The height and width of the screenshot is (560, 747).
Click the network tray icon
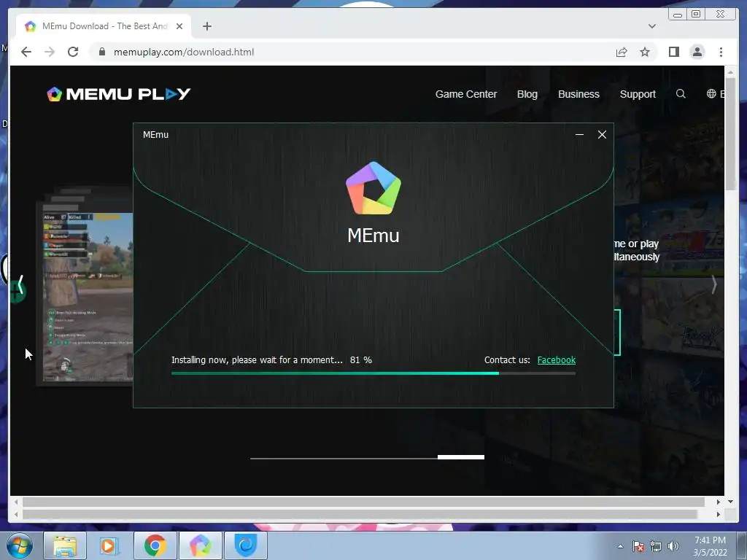point(656,547)
